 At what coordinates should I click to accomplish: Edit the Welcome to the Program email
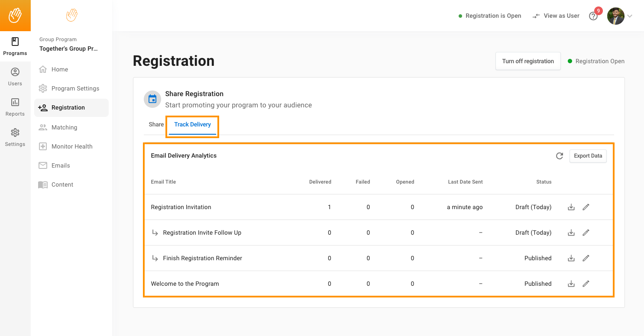[x=586, y=284]
